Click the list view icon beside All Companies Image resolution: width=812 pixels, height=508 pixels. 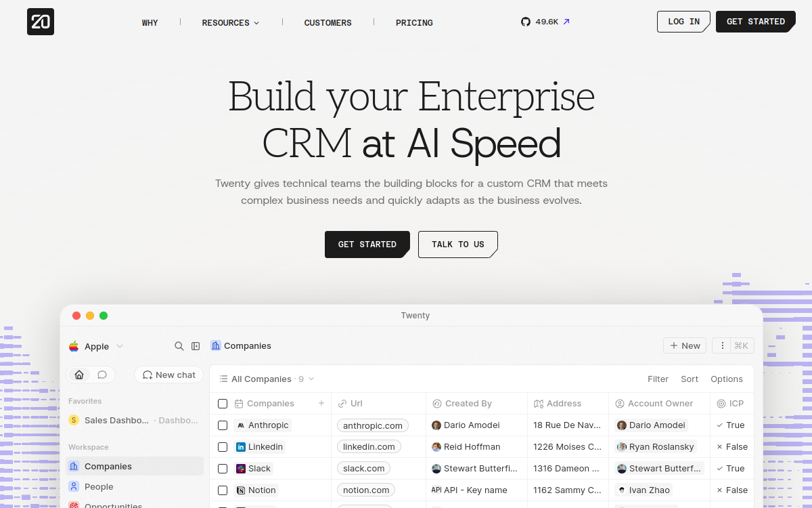coord(223,379)
